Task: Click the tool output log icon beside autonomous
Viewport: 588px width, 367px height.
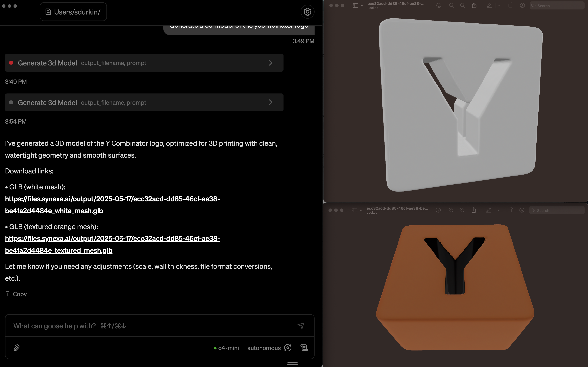Action: 304,348
